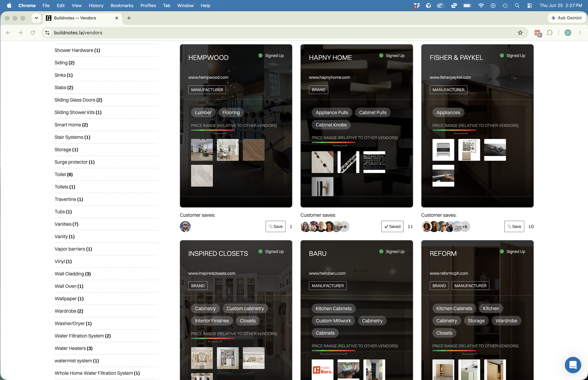Filter by Sliding Glass Doors category
This screenshot has height=380, width=588.
point(78,100)
